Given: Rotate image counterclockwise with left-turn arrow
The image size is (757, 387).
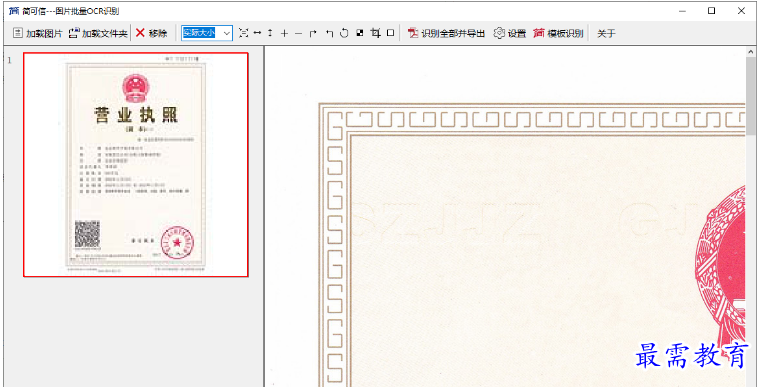Looking at the screenshot, I should 329,33.
